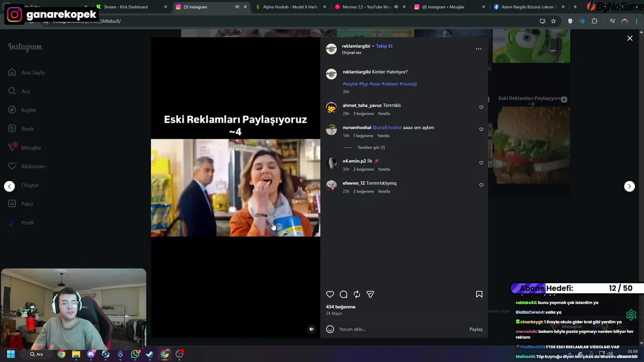
Task: Click the install app icon in address bar
Action: click(542, 21)
